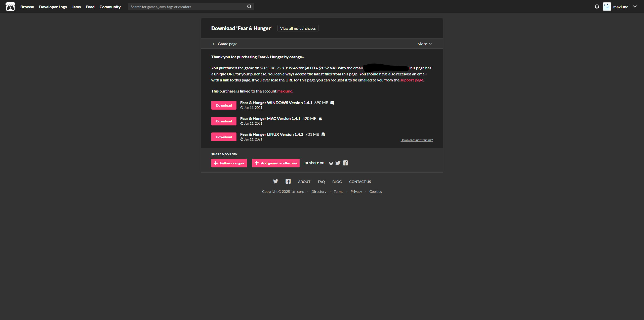Open the Community navigation item
This screenshot has height=320, width=644.
110,7
